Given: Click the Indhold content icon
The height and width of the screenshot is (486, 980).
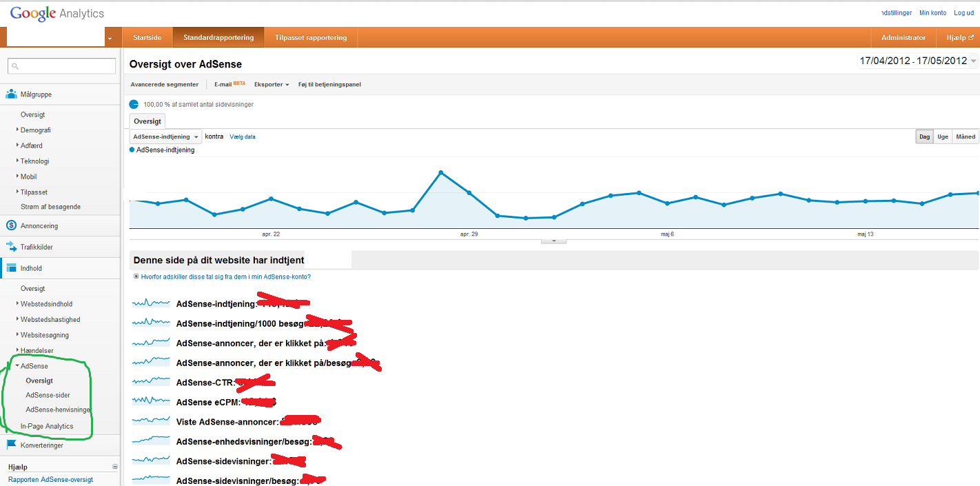Looking at the screenshot, I should (11, 268).
